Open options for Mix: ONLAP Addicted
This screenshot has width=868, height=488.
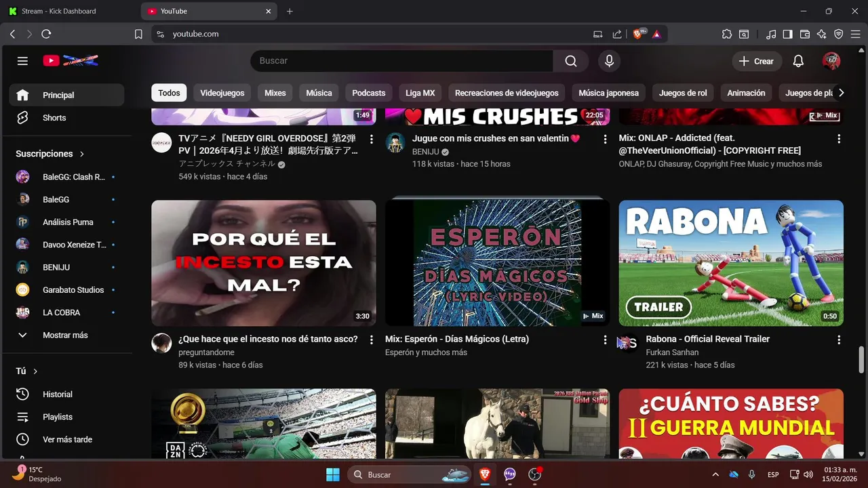(x=838, y=139)
